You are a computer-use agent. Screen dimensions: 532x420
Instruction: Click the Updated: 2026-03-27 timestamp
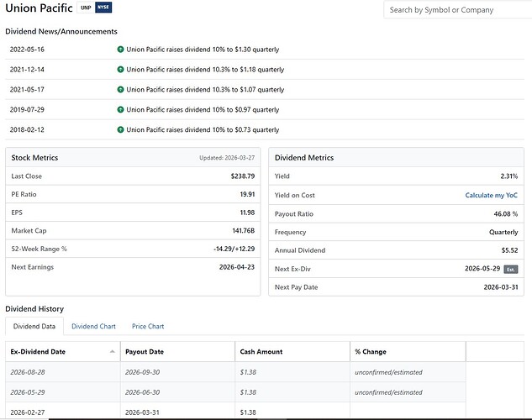click(227, 158)
